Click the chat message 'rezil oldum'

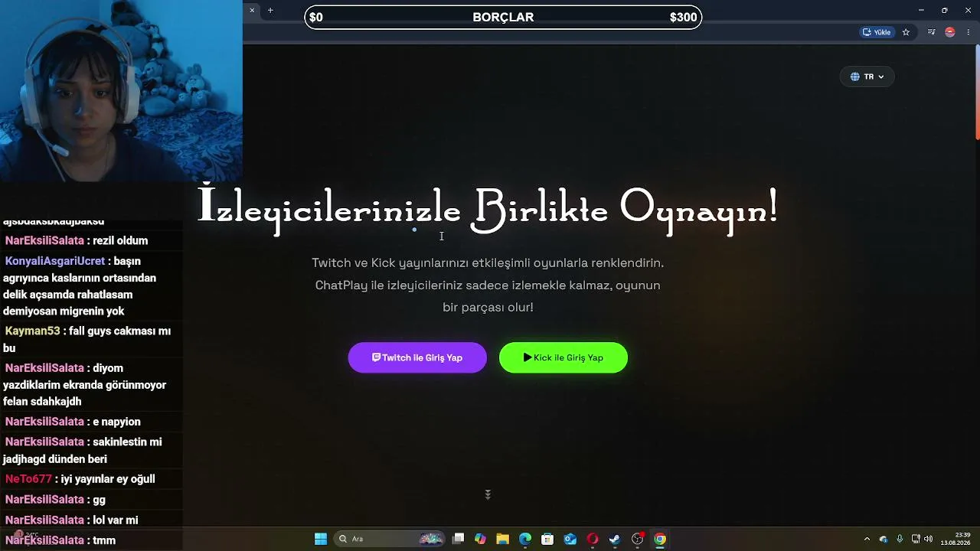[120, 240]
